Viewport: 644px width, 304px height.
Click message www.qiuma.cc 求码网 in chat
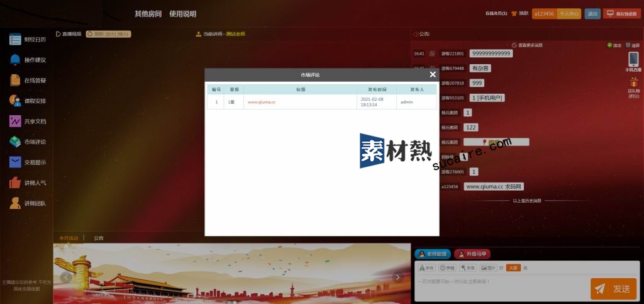coord(494,186)
